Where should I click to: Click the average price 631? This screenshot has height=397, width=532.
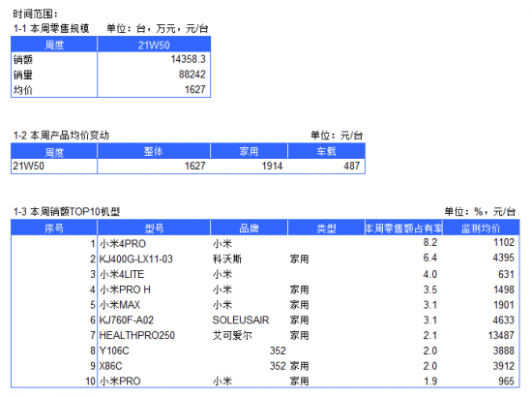[506, 274]
